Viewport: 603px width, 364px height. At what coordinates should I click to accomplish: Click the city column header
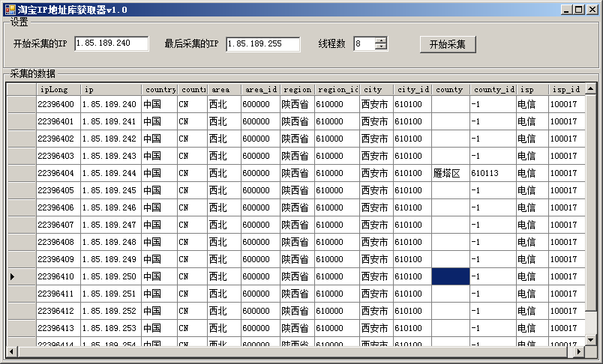(x=376, y=89)
